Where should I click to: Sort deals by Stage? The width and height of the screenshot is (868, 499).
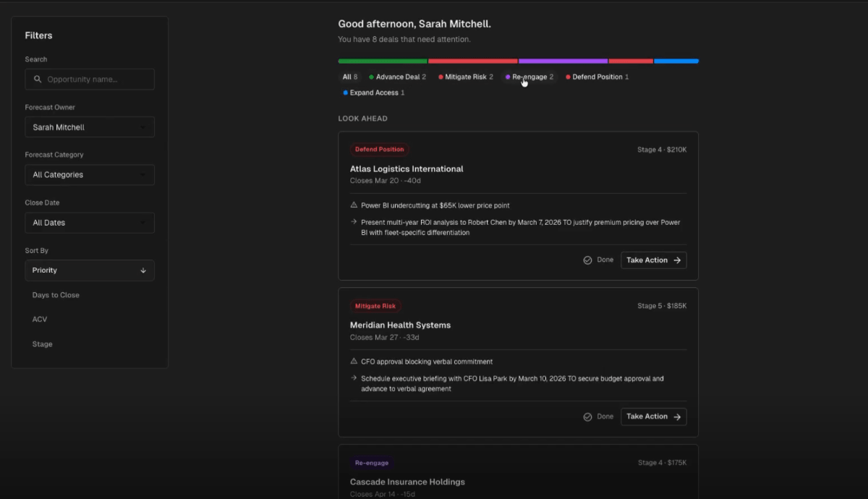click(42, 344)
